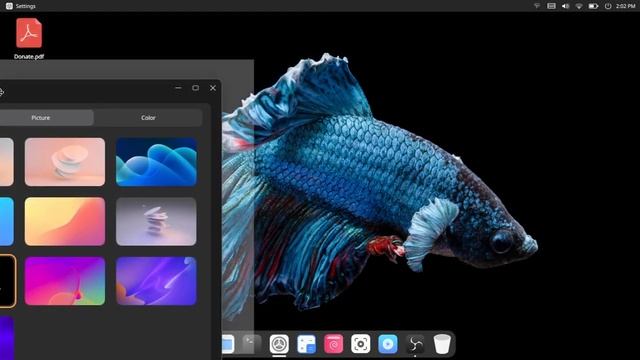The width and height of the screenshot is (640, 360).
Task: Open Wi-Fi network menu in tray
Action: pyautogui.click(x=579, y=6)
